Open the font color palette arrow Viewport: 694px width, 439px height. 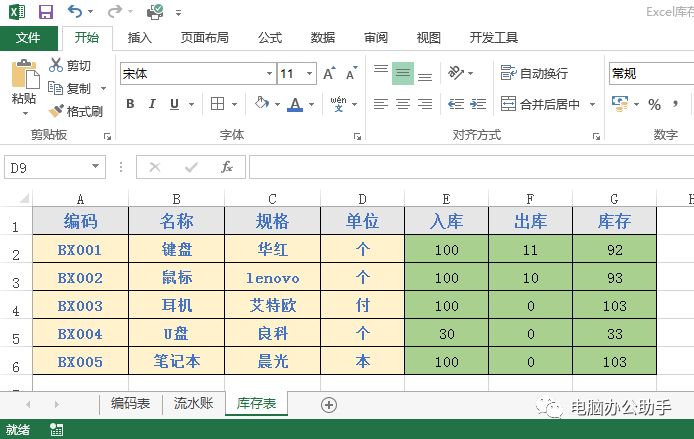point(312,104)
